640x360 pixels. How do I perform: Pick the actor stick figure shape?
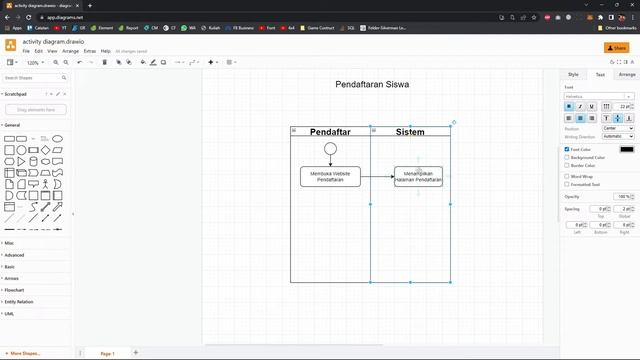[45, 184]
